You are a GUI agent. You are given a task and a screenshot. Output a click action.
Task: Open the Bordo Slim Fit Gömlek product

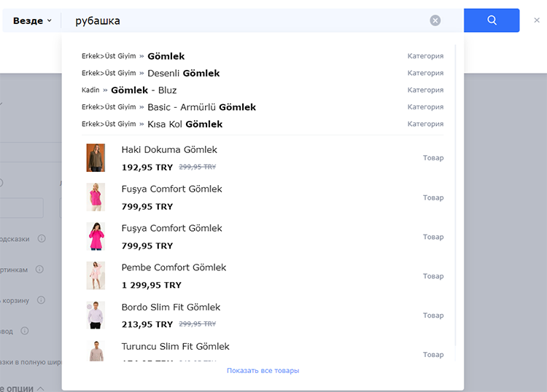pos(171,307)
